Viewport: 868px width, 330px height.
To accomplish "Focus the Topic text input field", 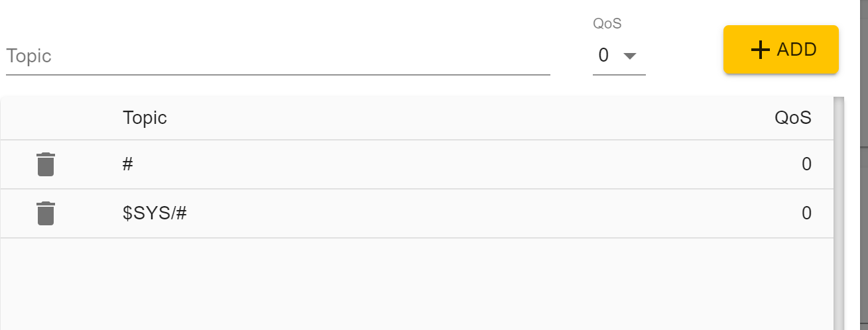I will [278, 56].
